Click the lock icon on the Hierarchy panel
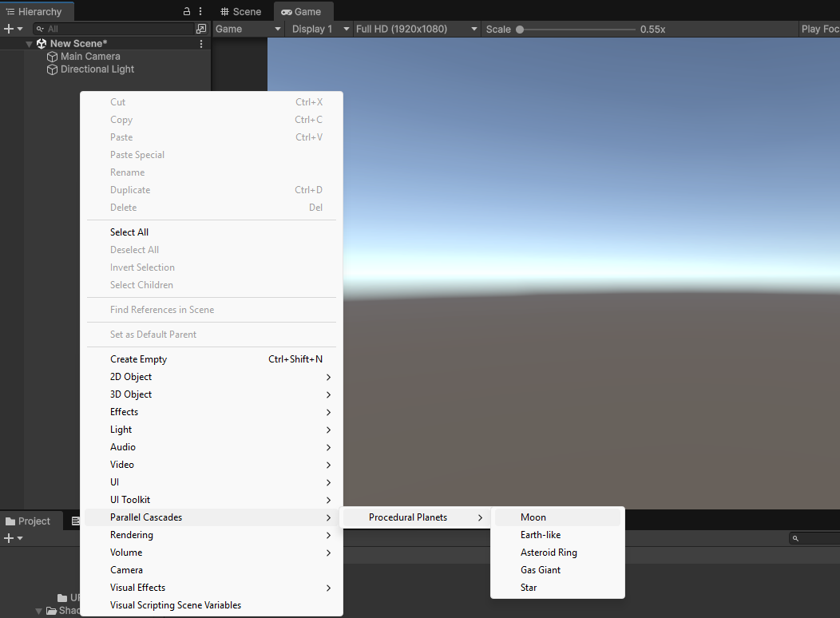 [x=185, y=11]
